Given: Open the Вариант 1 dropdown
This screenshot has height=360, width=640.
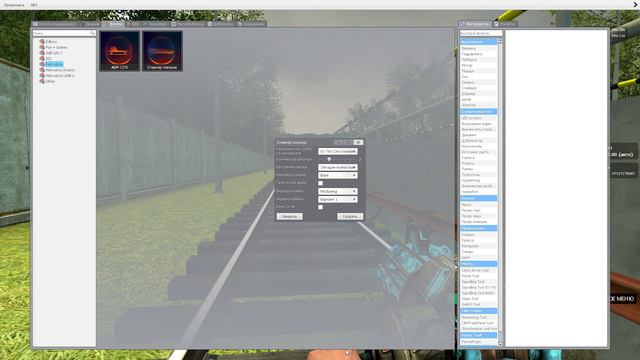Looking at the screenshot, I should (x=338, y=199).
